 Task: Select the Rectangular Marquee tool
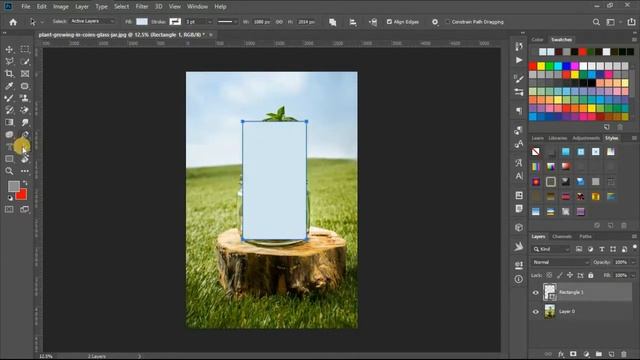pyautogui.click(x=25, y=49)
